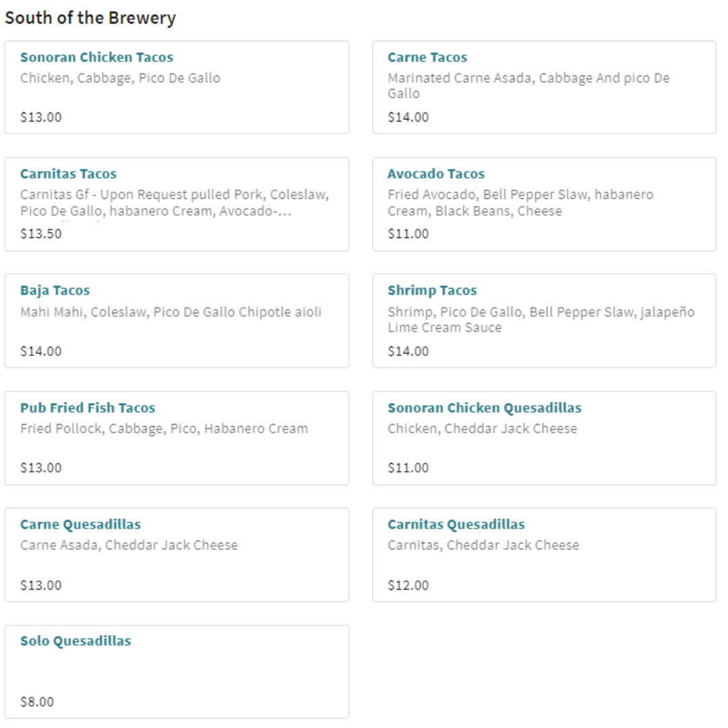The height and width of the screenshot is (728, 728).
Task: Open Avocado Tacos item details
Action: point(435,174)
